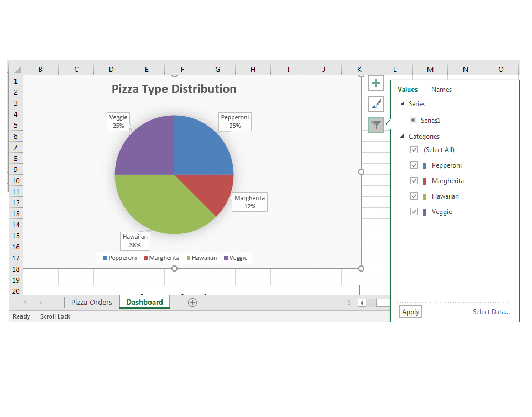Add a new sheet with plus icon
Screen dimensions: 532x417
(x=192, y=303)
